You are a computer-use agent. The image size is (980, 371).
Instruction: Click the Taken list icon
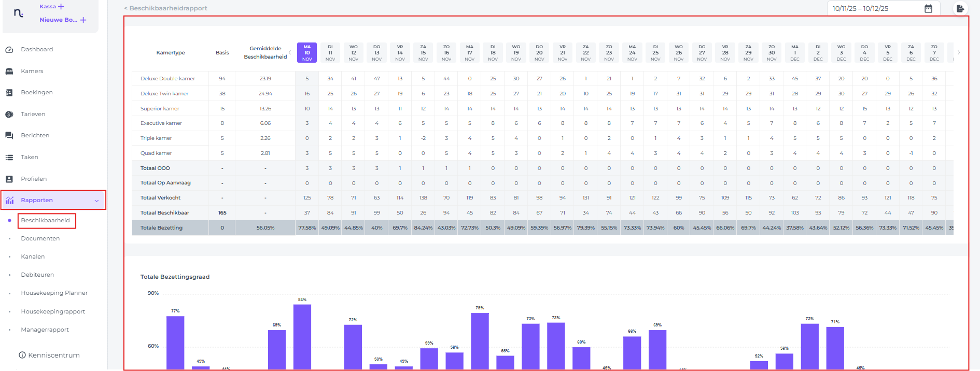click(x=9, y=158)
